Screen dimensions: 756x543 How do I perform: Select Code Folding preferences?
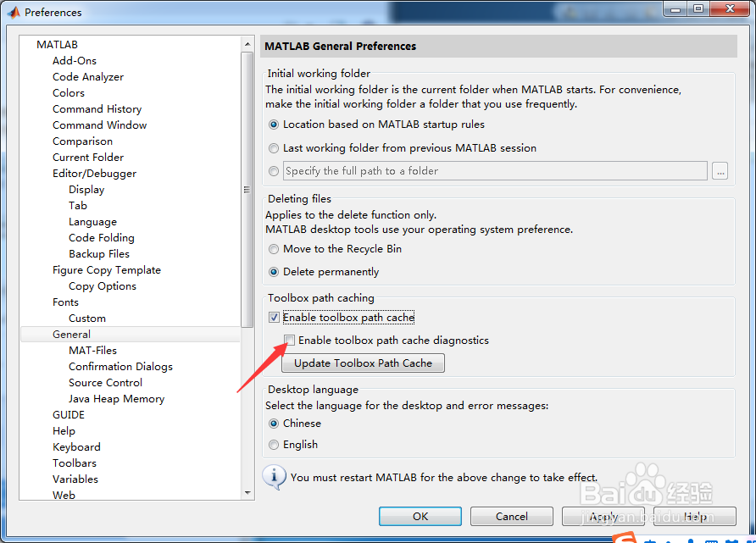(101, 237)
